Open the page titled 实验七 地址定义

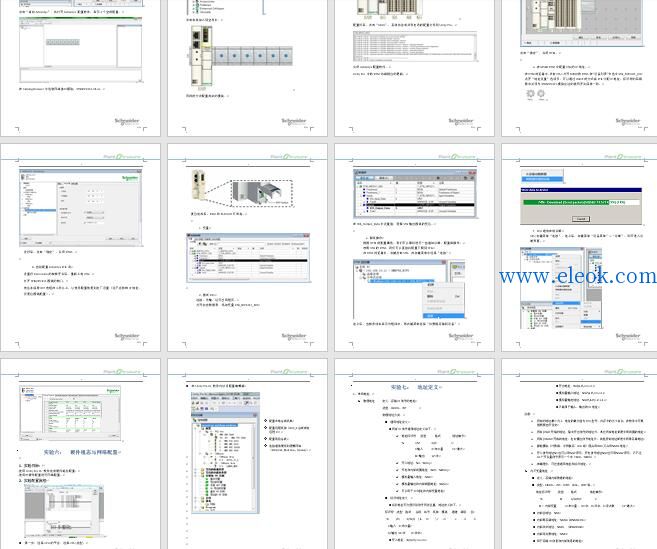414,454
